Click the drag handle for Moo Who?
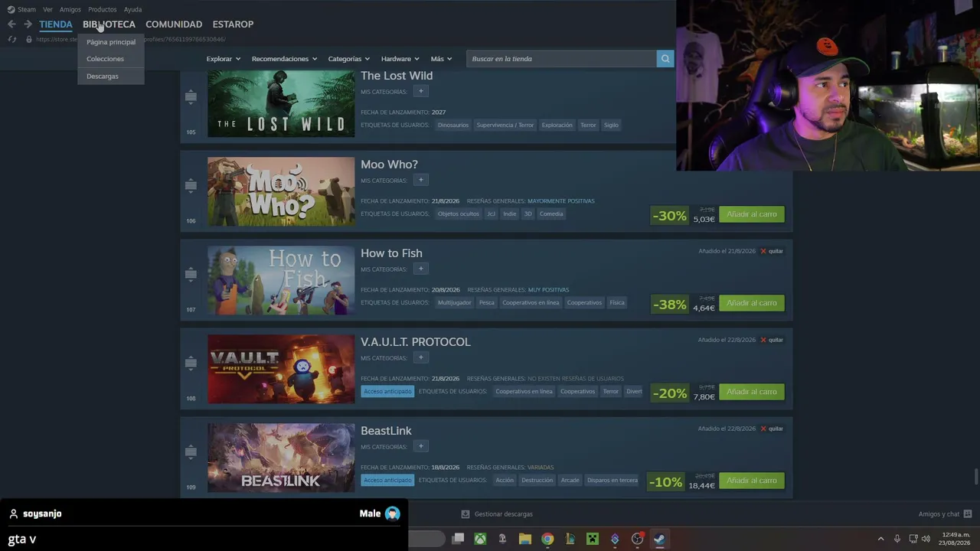 [191, 186]
